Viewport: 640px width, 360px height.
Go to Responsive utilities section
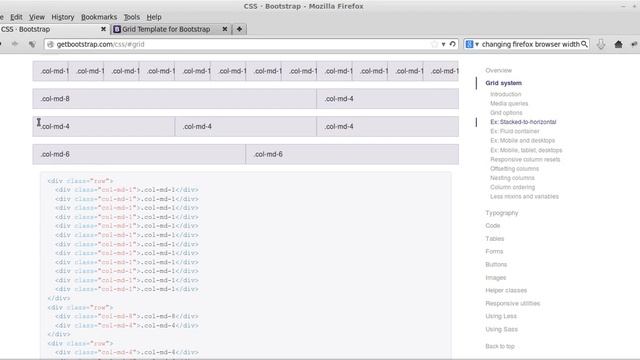(513, 304)
